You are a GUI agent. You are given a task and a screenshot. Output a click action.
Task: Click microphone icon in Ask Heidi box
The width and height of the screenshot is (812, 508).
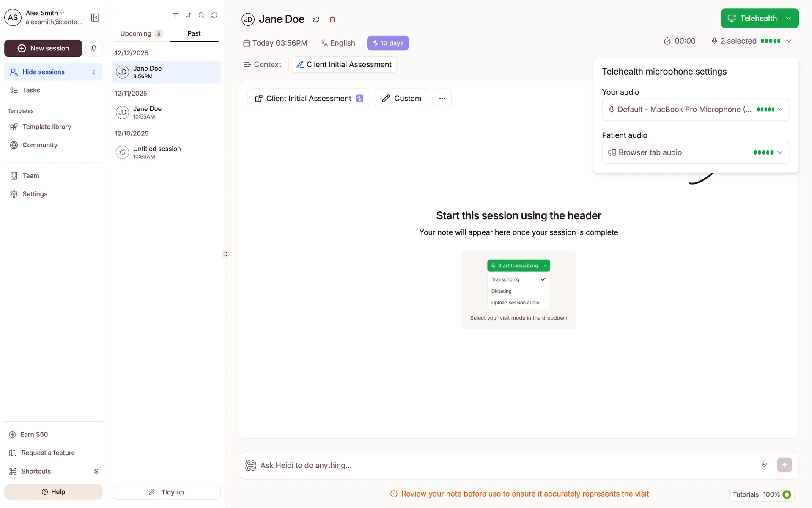tap(764, 464)
